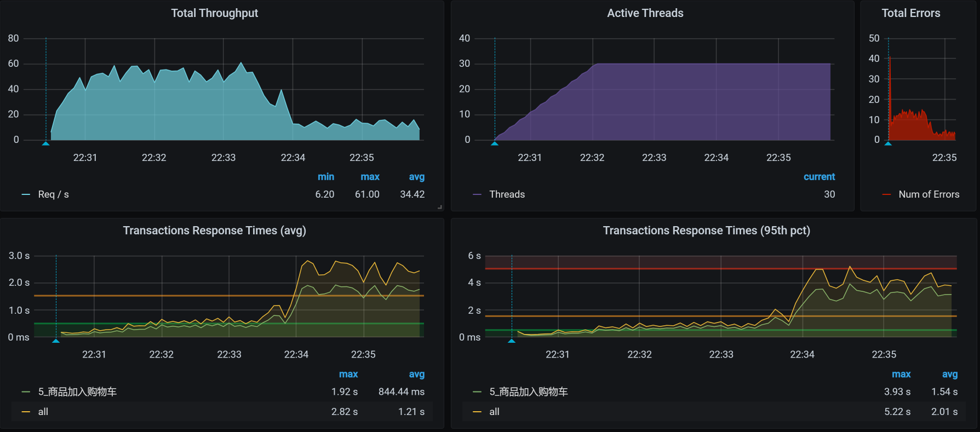This screenshot has width=980, height=432.
Task: Click the teal color line beside Req / s
Action: click(x=26, y=194)
